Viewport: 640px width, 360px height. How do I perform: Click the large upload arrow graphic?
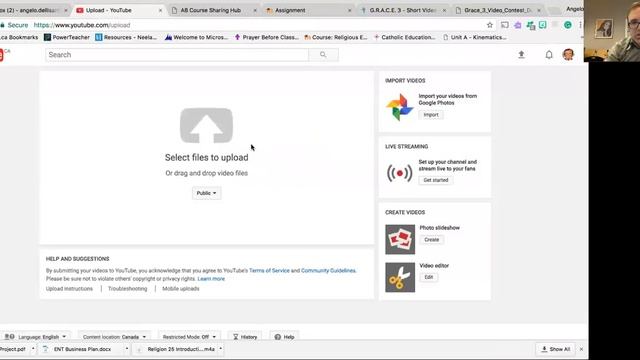click(206, 126)
